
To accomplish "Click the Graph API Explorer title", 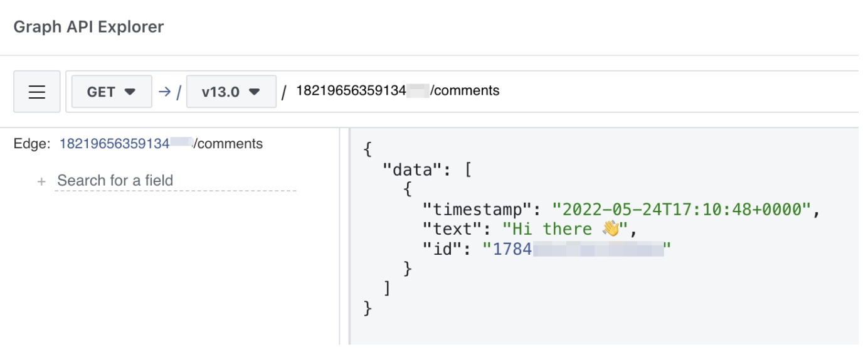I will (88, 27).
